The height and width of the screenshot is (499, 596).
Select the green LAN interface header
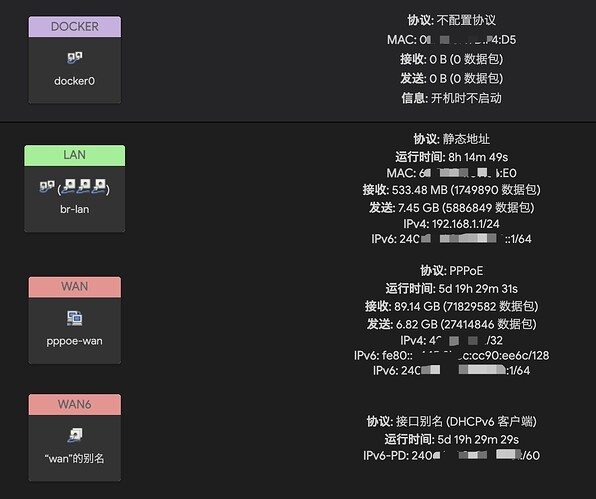coord(74,155)
